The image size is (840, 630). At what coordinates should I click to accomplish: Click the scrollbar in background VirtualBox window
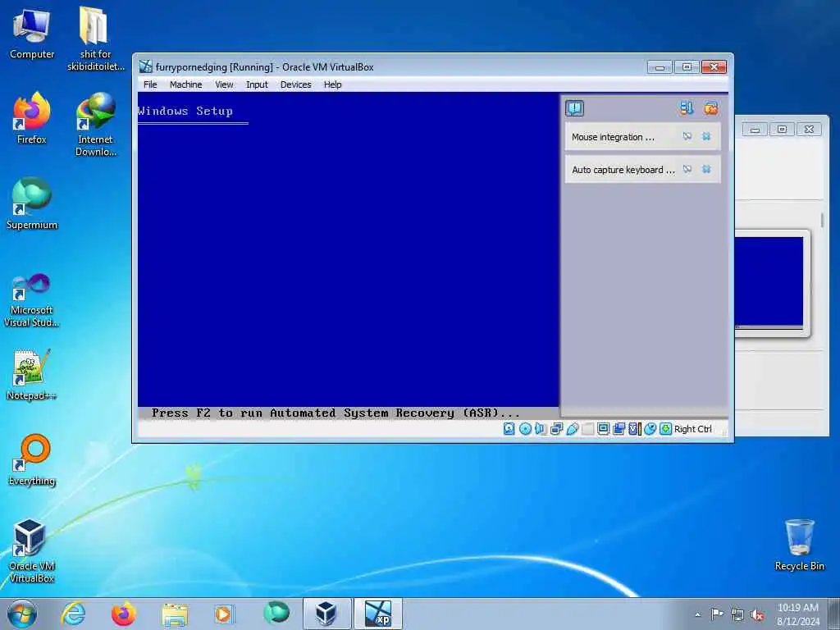coord(822,220)
